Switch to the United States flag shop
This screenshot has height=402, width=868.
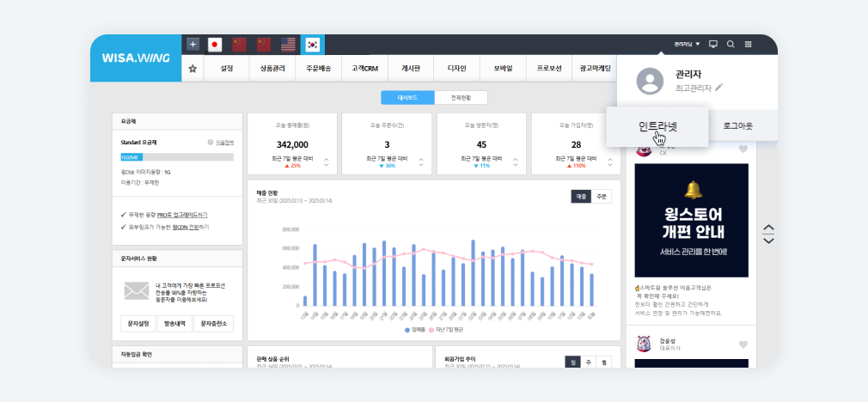(x=288, y=45)
